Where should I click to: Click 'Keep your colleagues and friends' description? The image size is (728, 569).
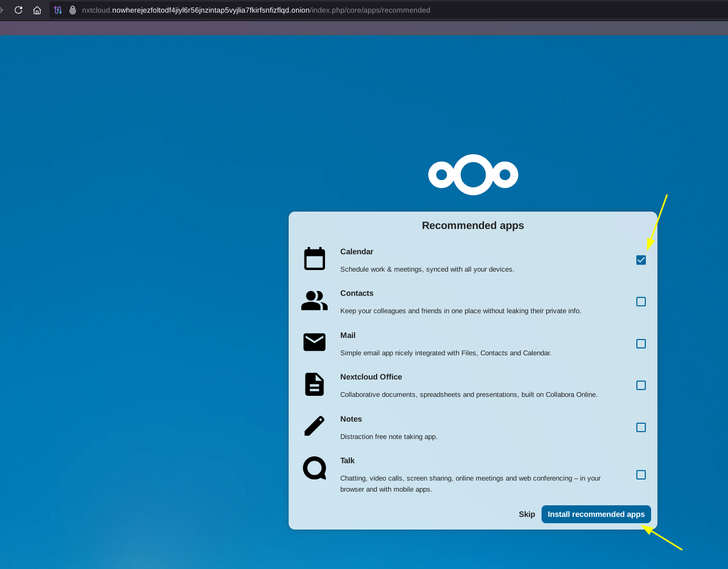(x=461, y=311)
